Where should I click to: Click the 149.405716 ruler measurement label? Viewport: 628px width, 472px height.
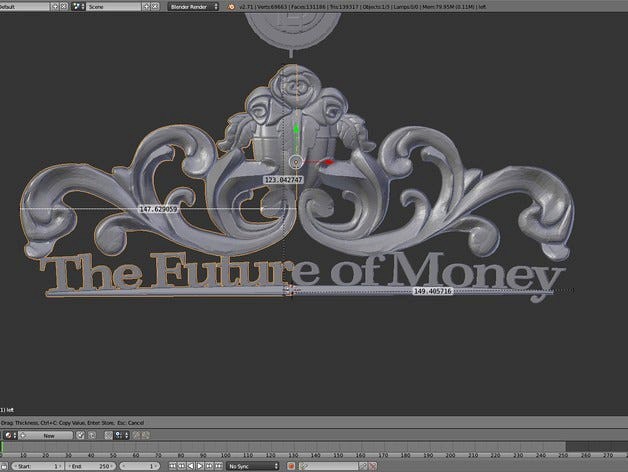point(432,291)
